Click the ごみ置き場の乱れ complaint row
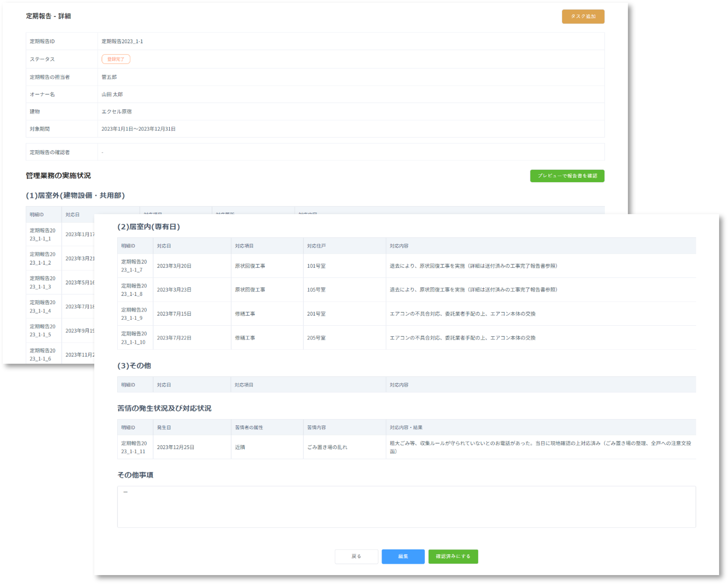 point(327,447)
